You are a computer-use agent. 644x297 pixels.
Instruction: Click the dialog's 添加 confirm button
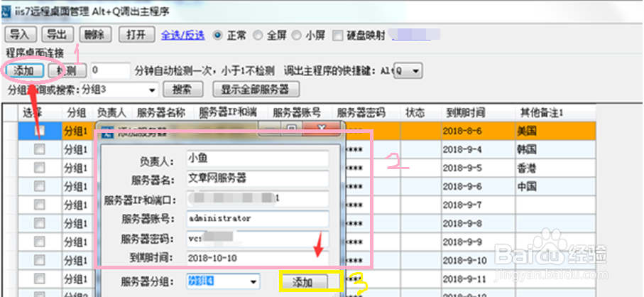(304, 282)
